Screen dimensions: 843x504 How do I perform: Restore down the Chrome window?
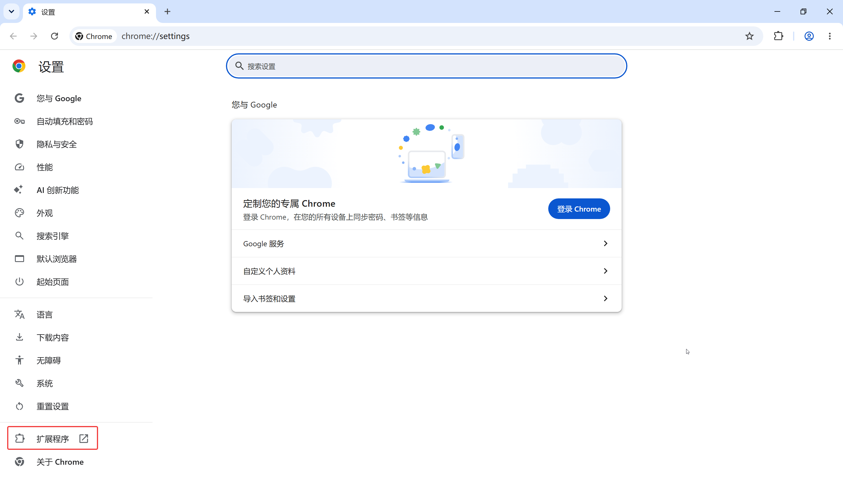803,11
